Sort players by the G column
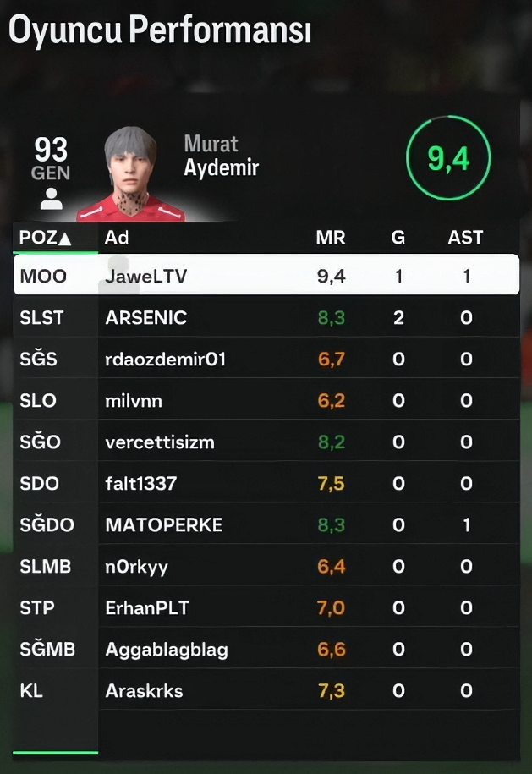The image size is (532, 774). [x=398, y=238]
